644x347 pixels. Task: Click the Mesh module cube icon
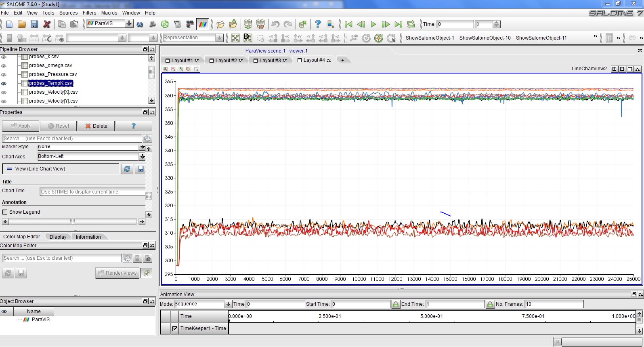[x=165, y=24]
